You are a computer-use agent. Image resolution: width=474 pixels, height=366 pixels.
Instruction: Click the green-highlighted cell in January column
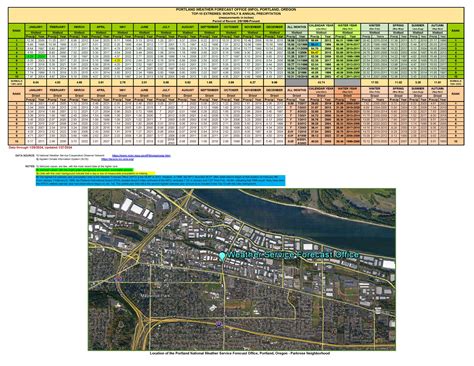pyautogui.click(x=36, y=56)
